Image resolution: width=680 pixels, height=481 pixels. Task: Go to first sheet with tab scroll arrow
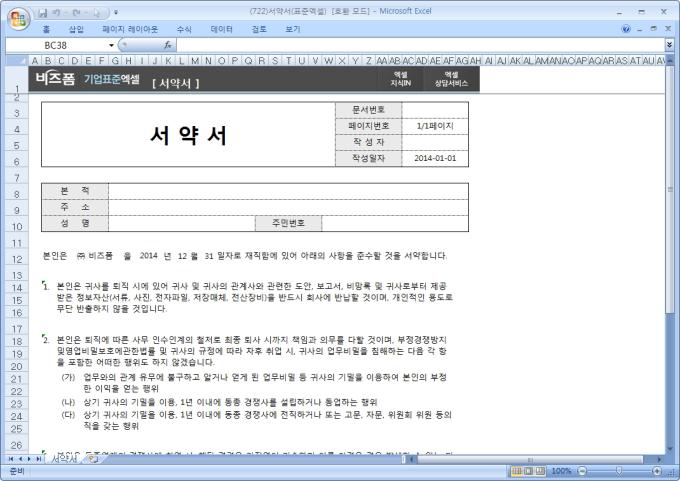(x=11, y=459)
